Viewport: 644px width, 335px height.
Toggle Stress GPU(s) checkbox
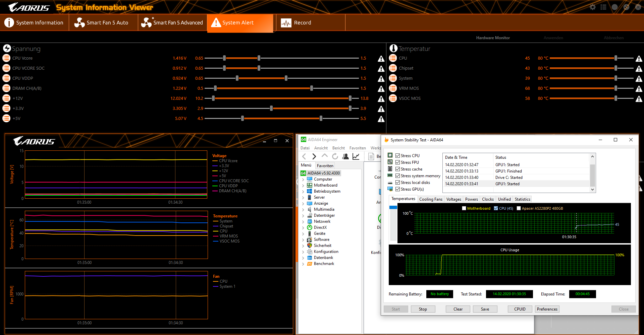[397, 189]
